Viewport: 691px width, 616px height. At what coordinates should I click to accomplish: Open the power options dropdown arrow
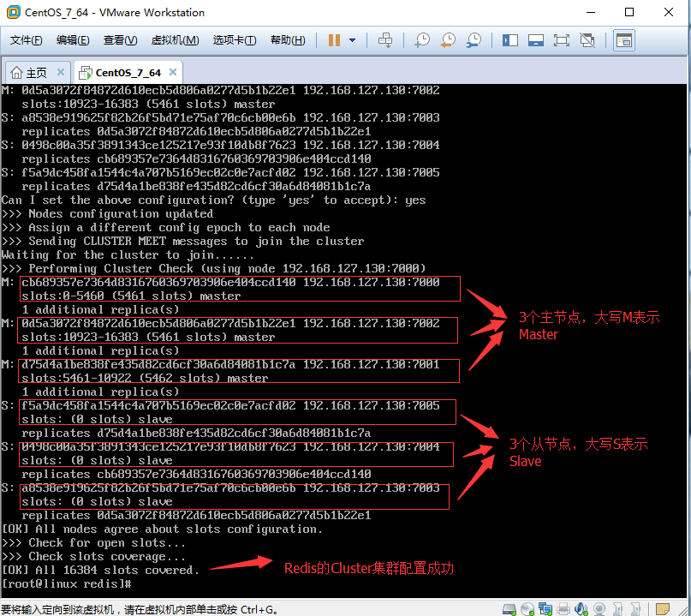tap(352, 40)
